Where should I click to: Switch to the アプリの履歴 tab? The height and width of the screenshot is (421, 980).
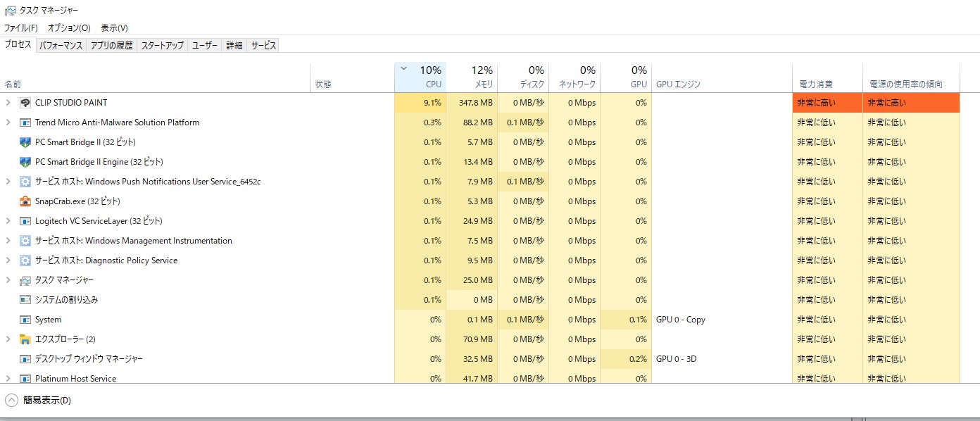pyautogui.click(x=111, y=46)
